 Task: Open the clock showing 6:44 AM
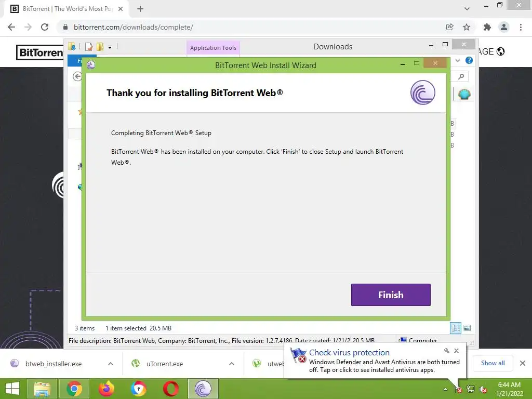pyautogui.click(x=509, y=389)
